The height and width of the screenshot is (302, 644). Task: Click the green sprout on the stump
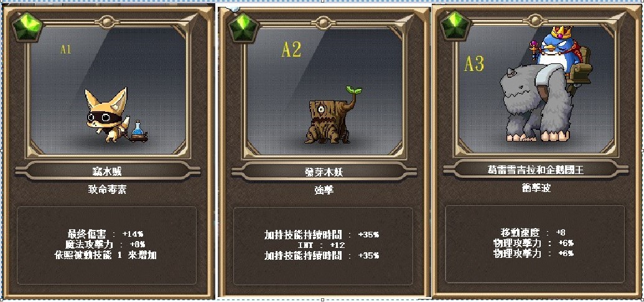pos(353,89)
